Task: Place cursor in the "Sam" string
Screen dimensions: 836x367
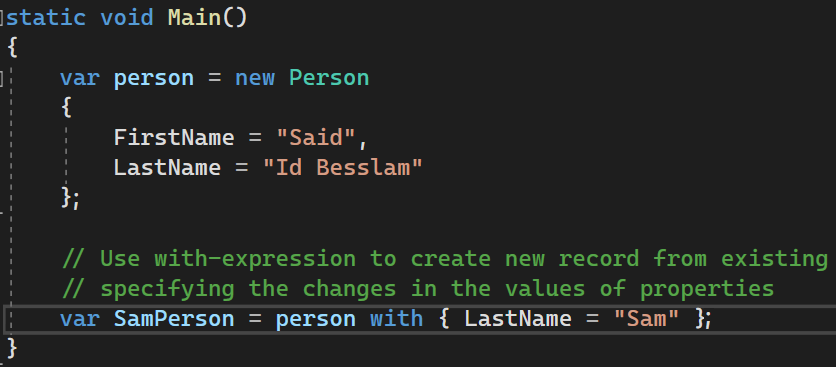Action: click(x=646, y=319)
